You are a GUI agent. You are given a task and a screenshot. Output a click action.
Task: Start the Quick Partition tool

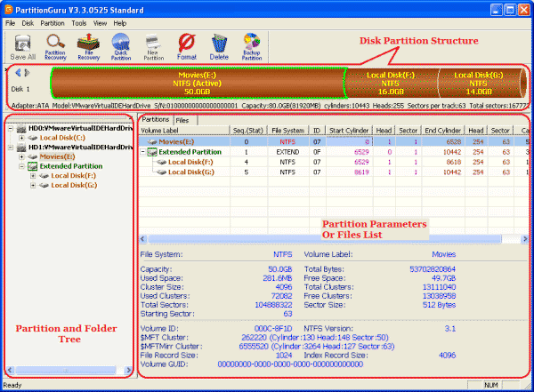click(121, 47)
